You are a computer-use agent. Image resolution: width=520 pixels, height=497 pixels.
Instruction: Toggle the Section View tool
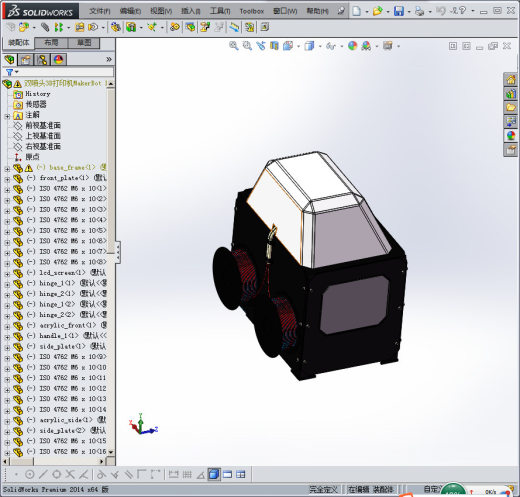[274, 46]
